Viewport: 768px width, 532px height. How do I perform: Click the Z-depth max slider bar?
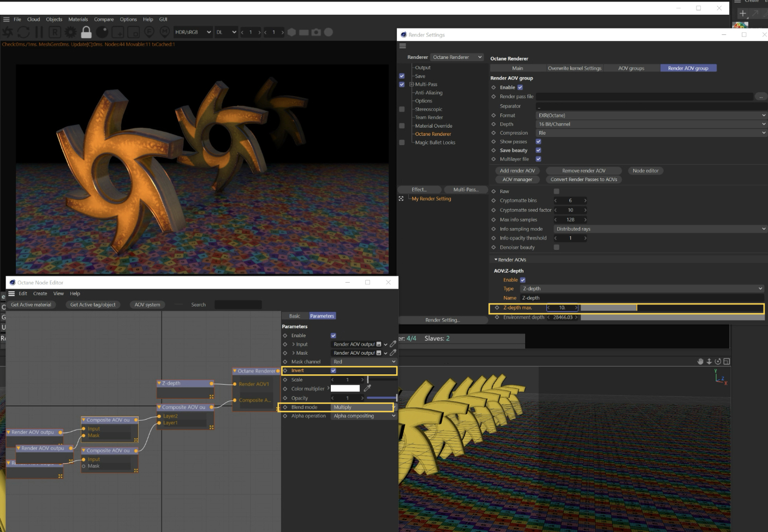[x=671, y=308]
